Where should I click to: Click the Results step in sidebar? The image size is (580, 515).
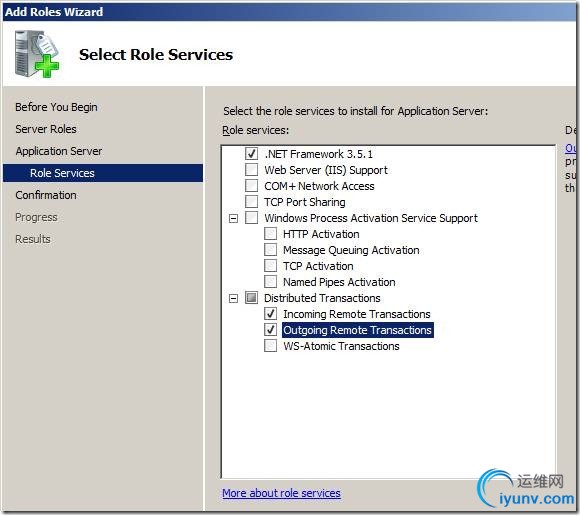point(33,239)
